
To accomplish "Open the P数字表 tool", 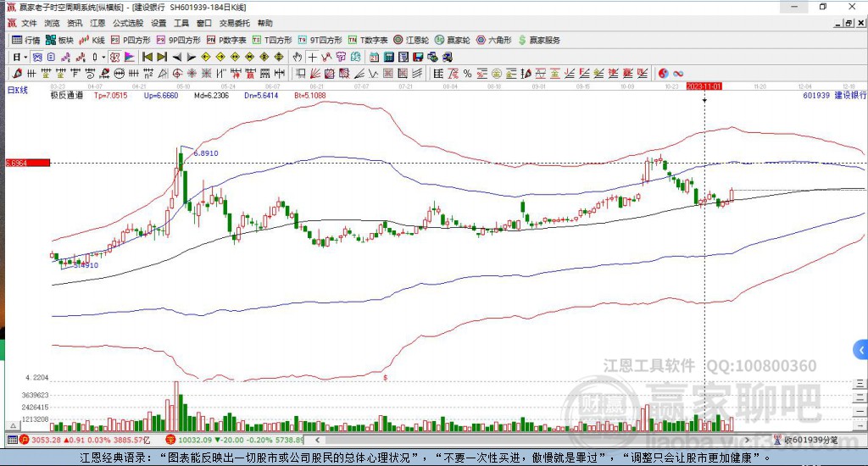I will [x=226, y=40].
